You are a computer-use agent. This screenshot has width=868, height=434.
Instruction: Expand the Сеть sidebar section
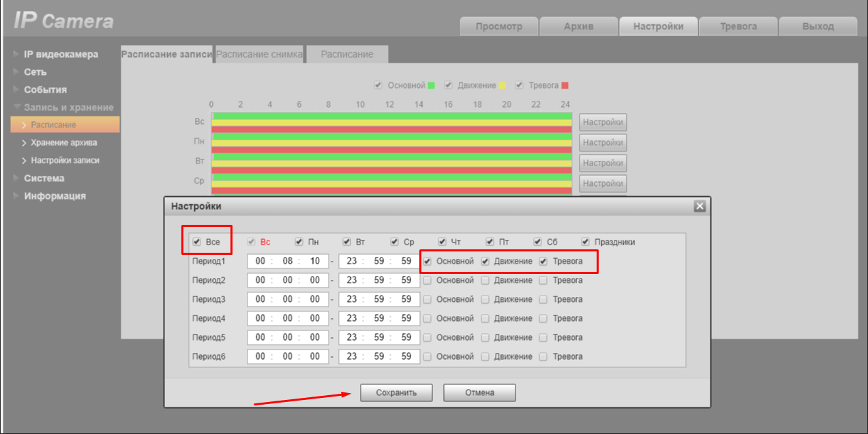[x=35, y=72]
